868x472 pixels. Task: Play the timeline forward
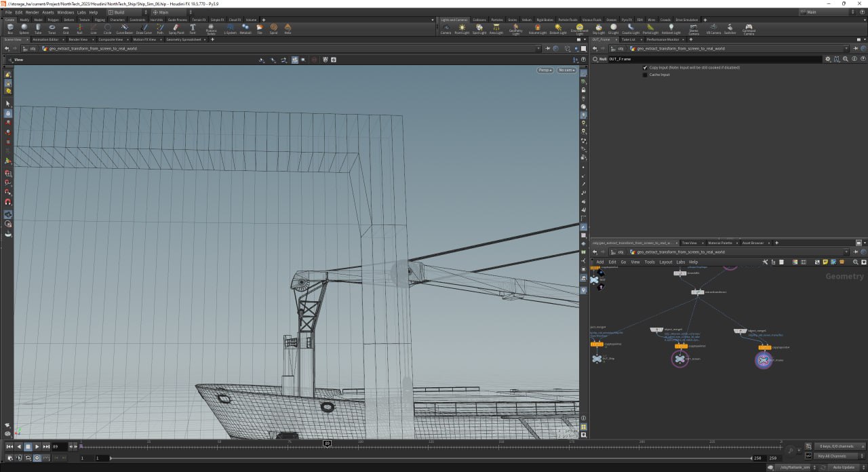click(37, 446)
